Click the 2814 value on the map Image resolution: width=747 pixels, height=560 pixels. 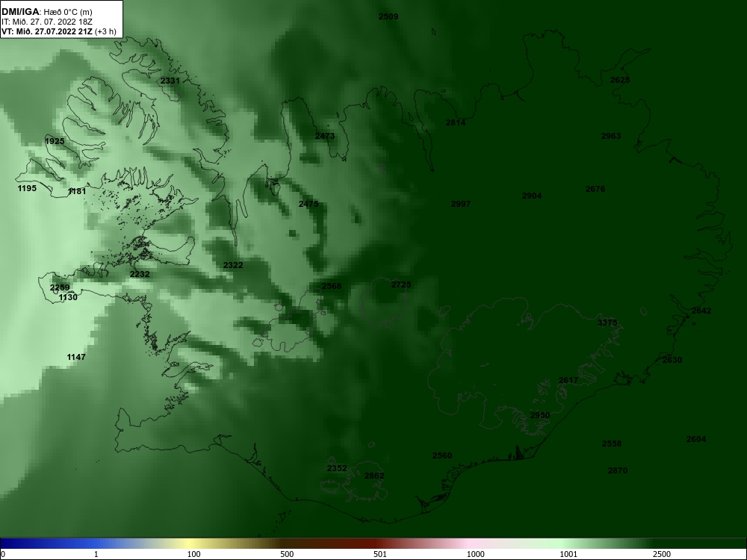[x=456, y=123]
